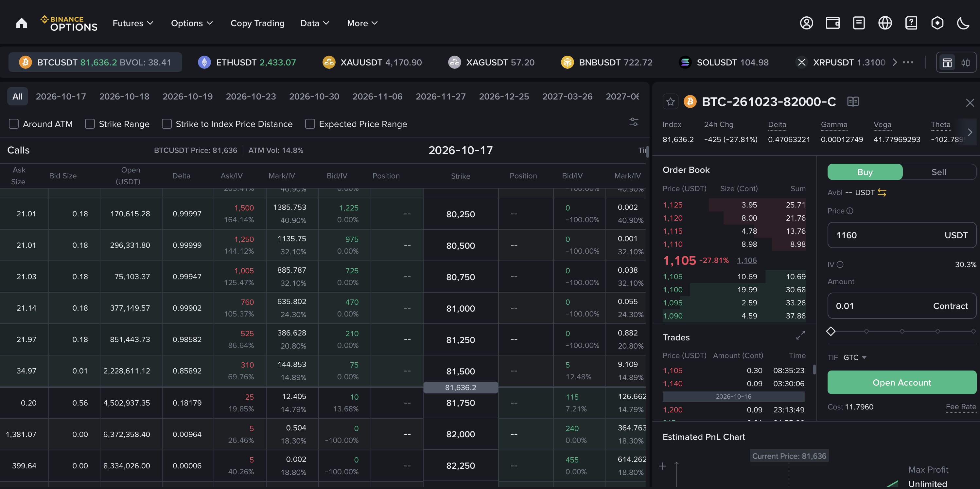Select the 2026-10-23 expiry tab
980x489 pixels.
251,96
